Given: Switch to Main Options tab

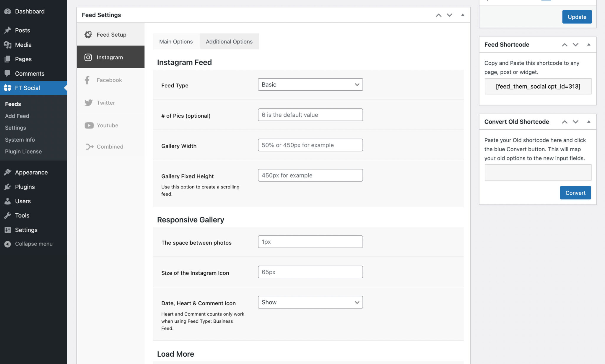Looking at the screenshot, I should (x=176, y=42).
